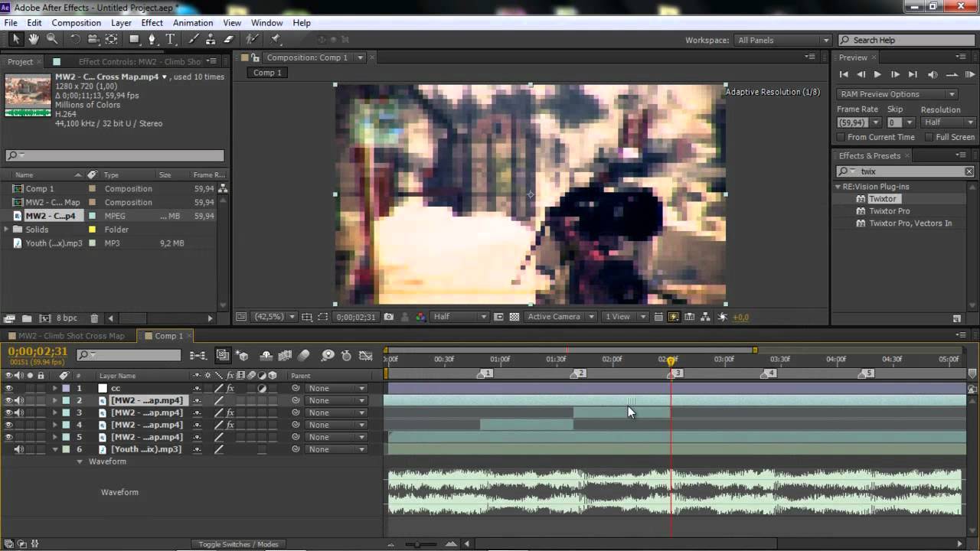980x551 pixels.
Task: Open Parent dropdown for layer 3
Action: point(336,412)
